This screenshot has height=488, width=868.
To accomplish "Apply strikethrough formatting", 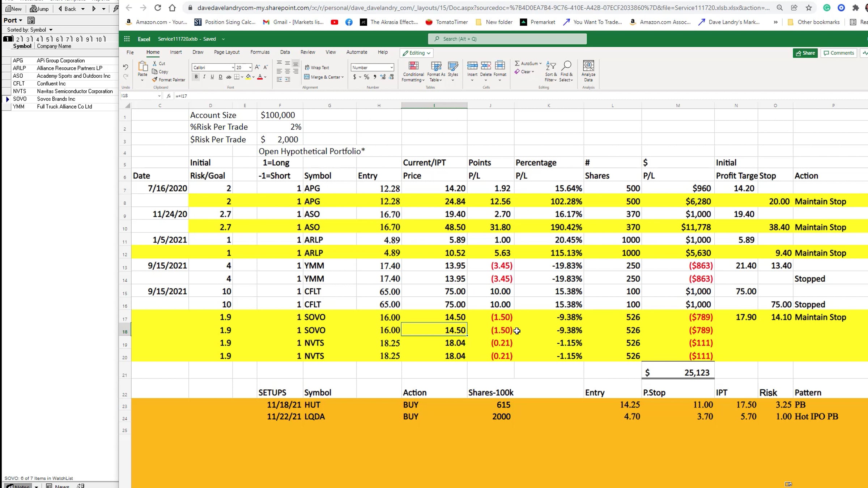I will tap(229, 77).
